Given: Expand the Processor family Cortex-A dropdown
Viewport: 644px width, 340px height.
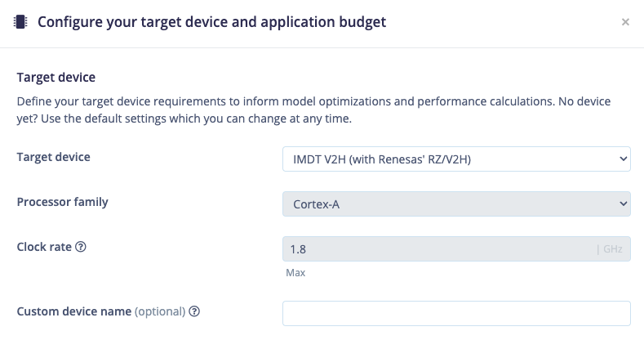Looking at the screenshot, I should click(456, 204).
